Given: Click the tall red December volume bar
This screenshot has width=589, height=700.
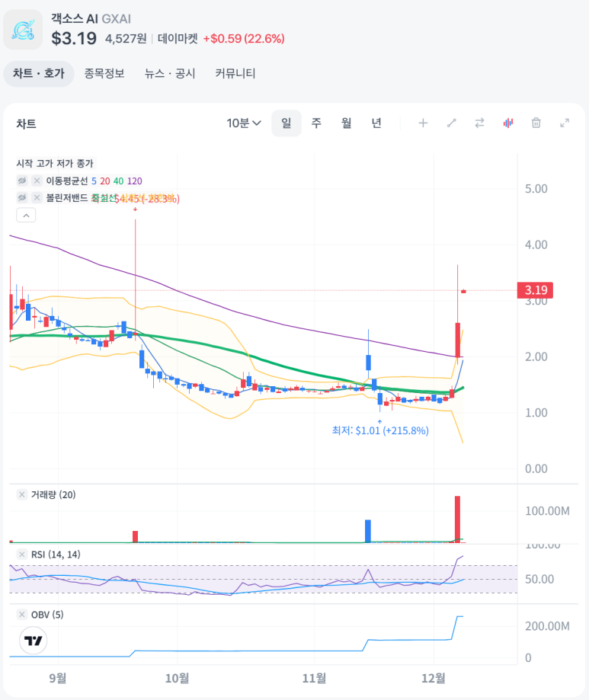Looking at the screenshot, I should tap(457, 519).
